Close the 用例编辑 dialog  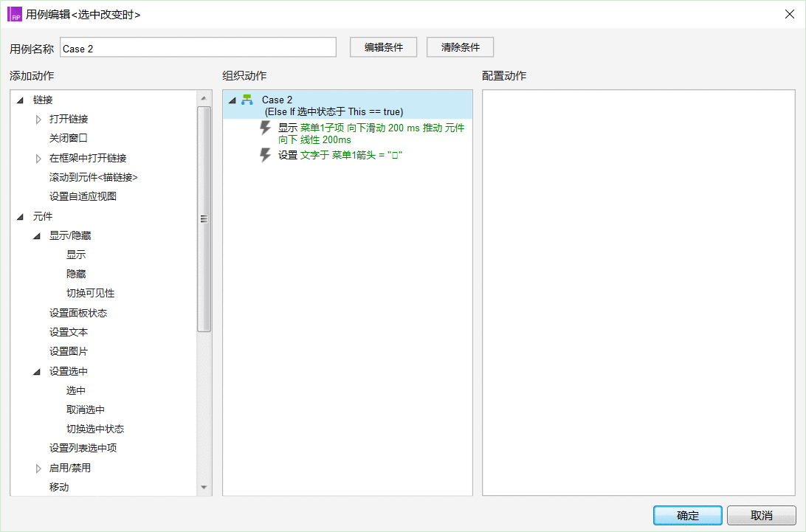coord(790,15)
